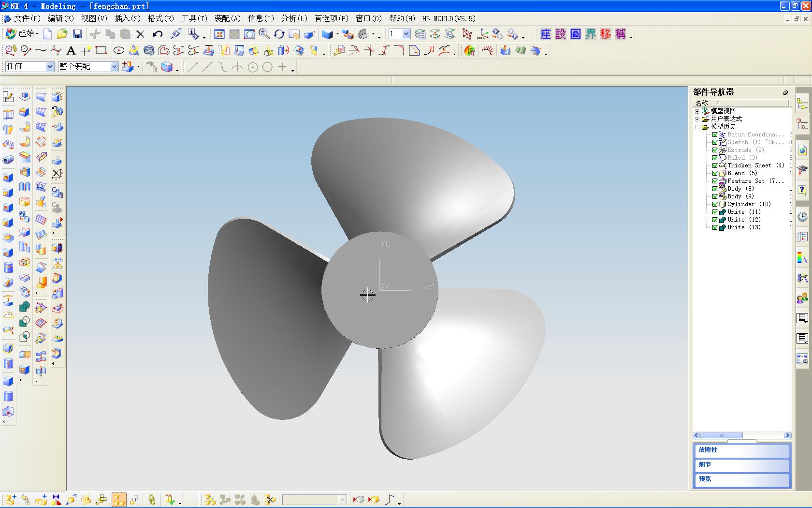Open the HB_MOULD(V5.5) menu
The width and height of the screenshot is (812, 508).
[x=449, y=18]
